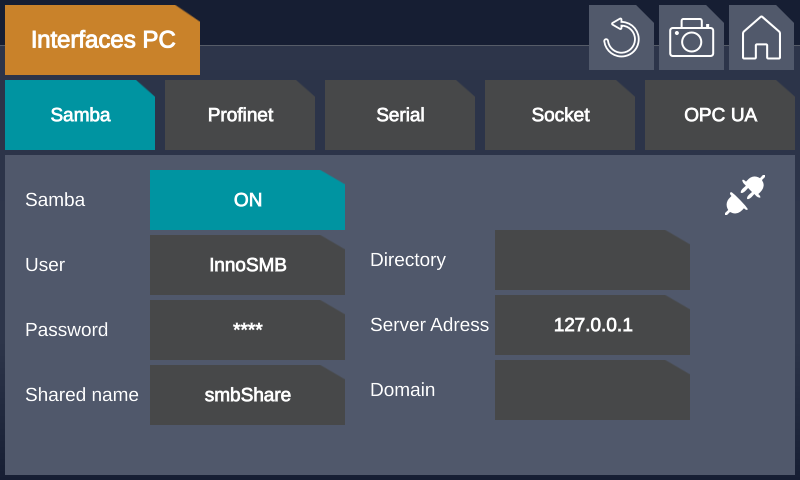Click the Directory label text
Viewport: 800px width, 480px height.
[408, 260]
